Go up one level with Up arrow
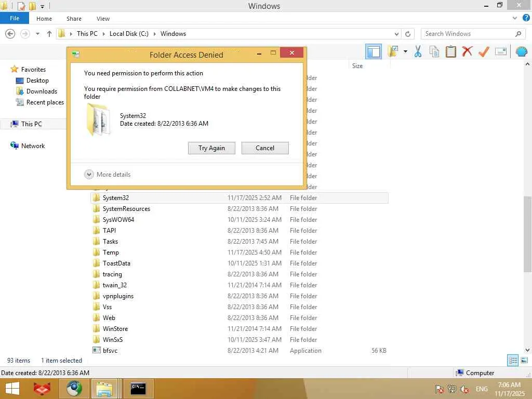 pos(49,34)
